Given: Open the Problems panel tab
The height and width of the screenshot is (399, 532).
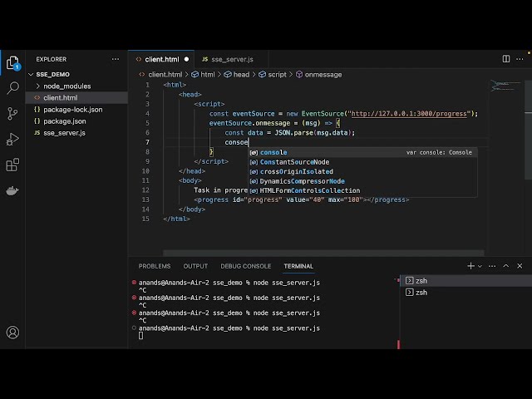Looking at the screenshot, I should [x=155, y=266].
